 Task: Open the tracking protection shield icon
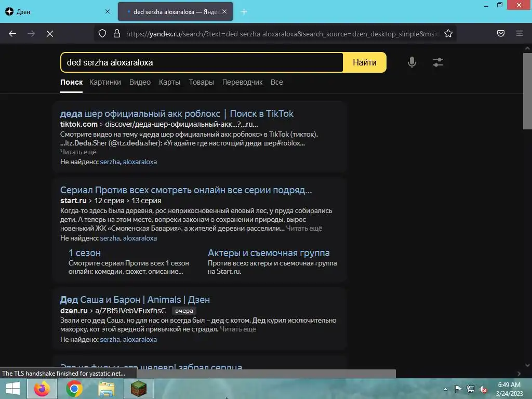click(x=102, y=33)
